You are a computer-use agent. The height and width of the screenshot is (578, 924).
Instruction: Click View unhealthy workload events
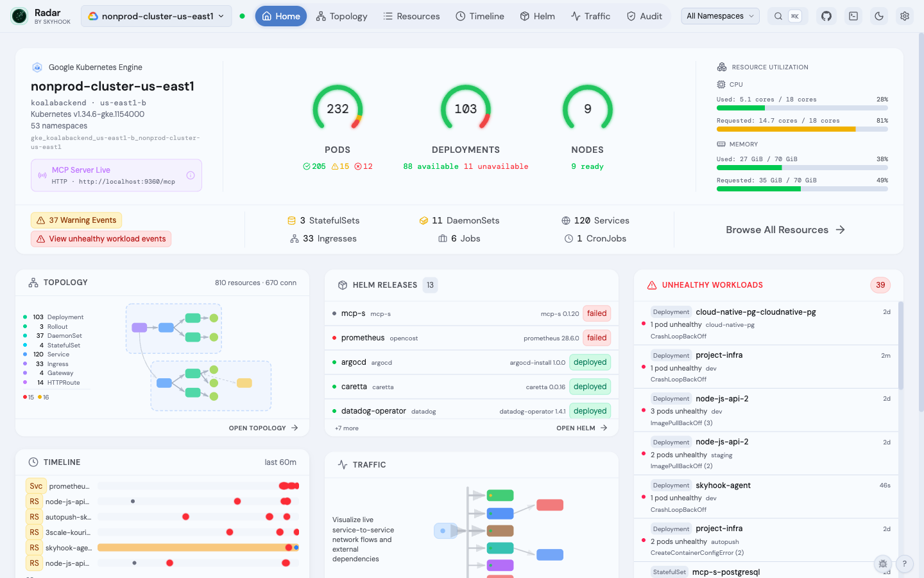(x=101, y=239)
